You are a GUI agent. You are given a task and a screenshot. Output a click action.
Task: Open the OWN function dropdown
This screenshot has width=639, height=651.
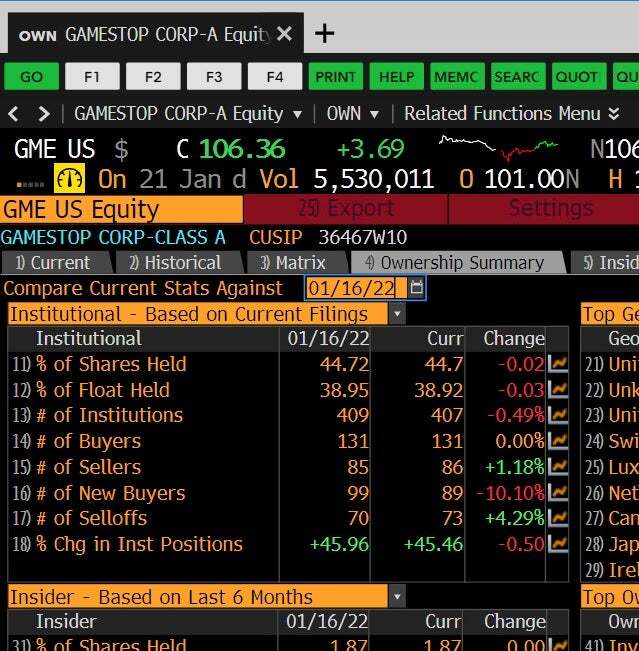click(x=353, y=113)
